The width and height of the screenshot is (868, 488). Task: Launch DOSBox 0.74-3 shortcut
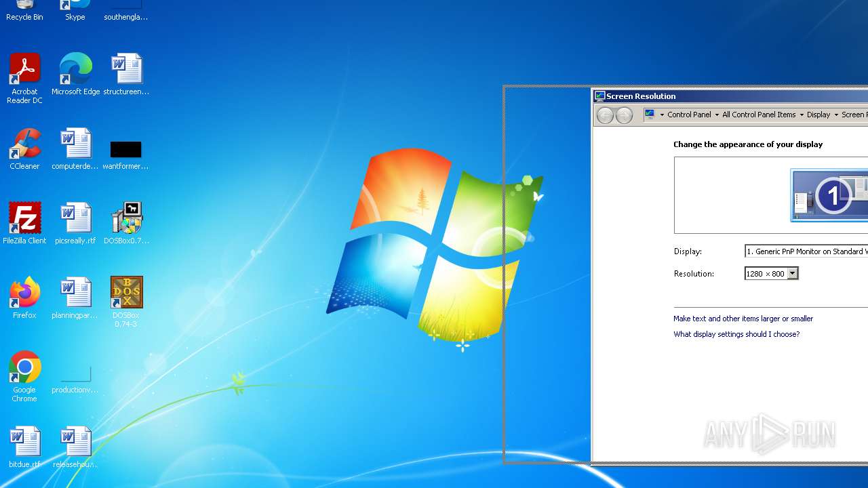click(126, 302)
